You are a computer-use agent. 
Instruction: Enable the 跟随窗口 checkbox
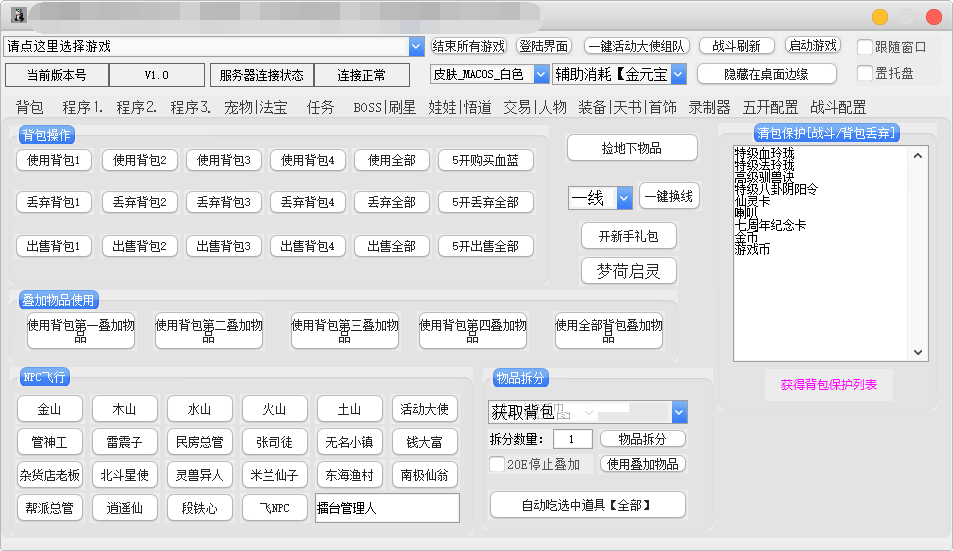[865, 47]
